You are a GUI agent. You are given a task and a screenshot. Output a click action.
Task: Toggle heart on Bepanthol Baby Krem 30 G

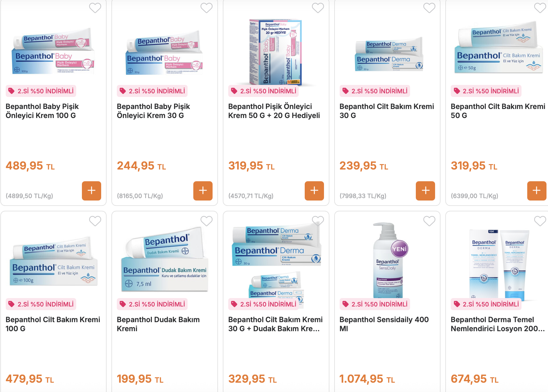click(207, 8)
